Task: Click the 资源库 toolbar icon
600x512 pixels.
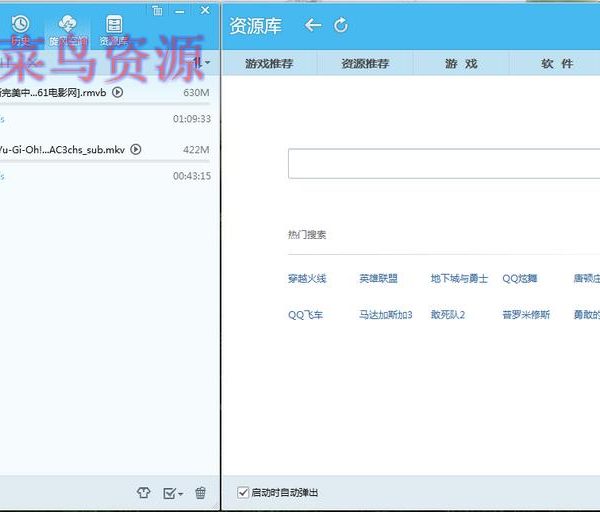Action: click(x=115, y=28)
